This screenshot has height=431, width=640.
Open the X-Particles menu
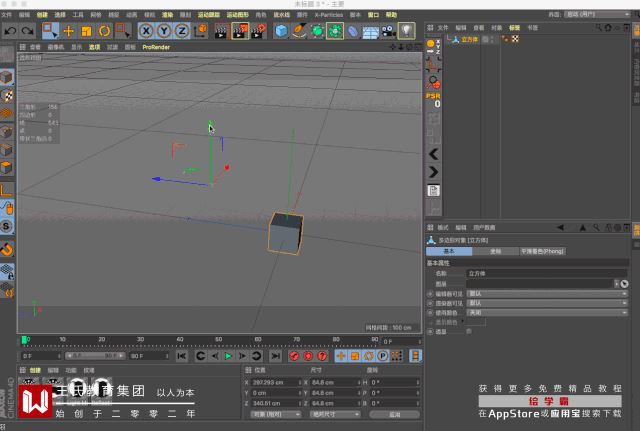[329, 15]
